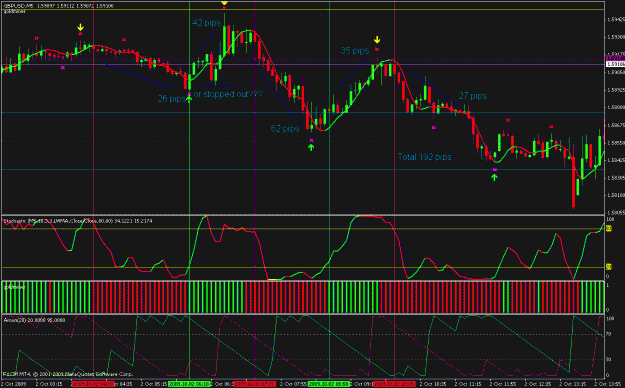Click the "35 pips" text object
Image resolution: width=625 pixels, height=388 pixels.
coord(354,51)
